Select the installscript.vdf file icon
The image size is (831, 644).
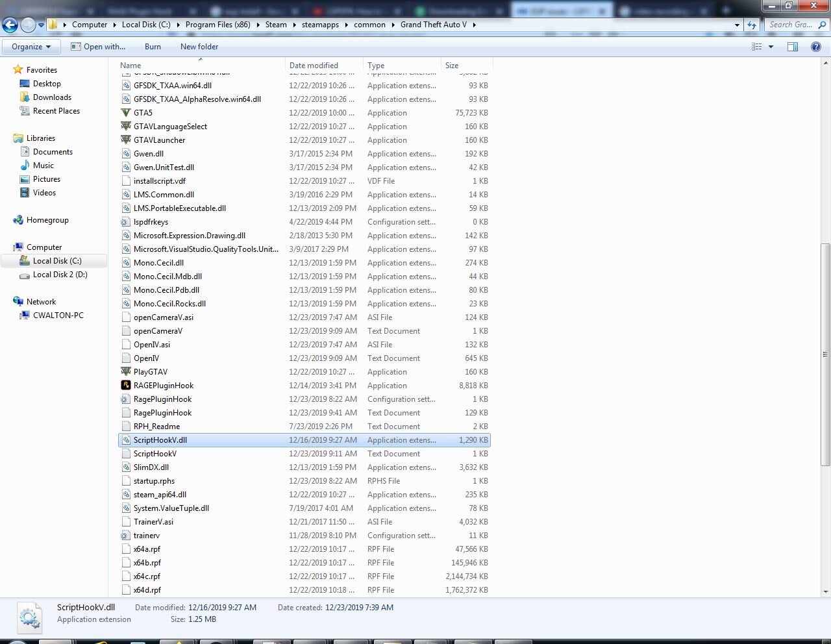click(126, 181)
